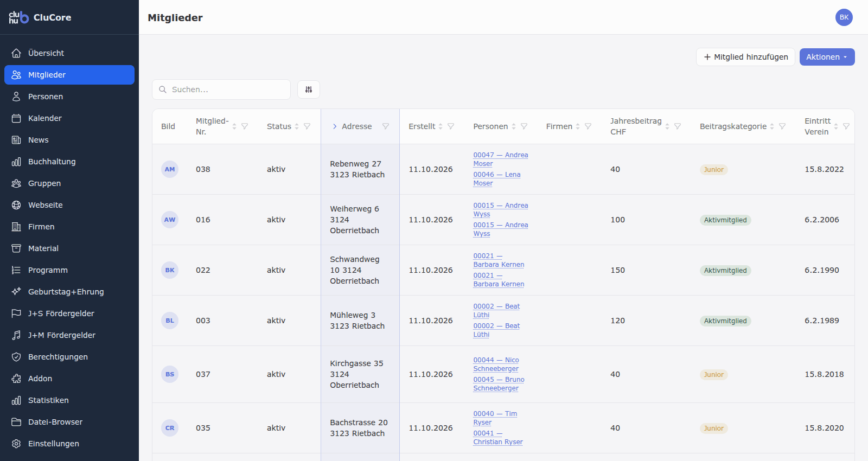Select member number 022
Screen dimensions: 868x461
click(x=203, y=270)
